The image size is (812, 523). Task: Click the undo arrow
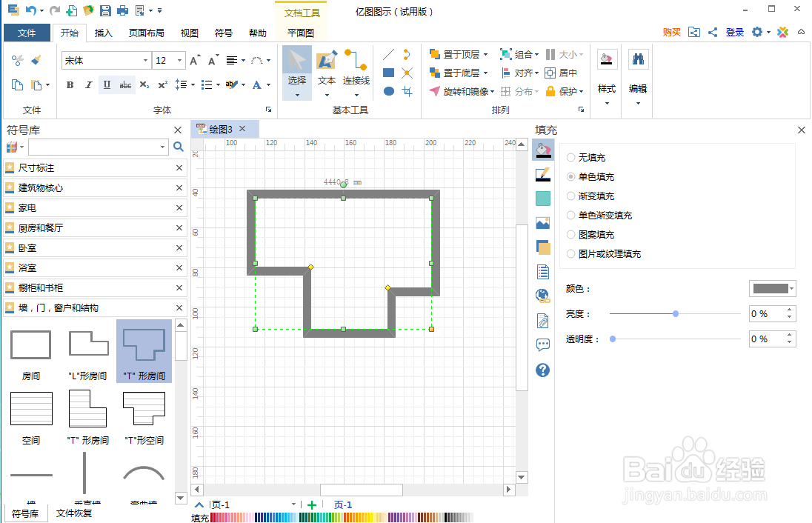pyautogui.click(x=31, y=10)
